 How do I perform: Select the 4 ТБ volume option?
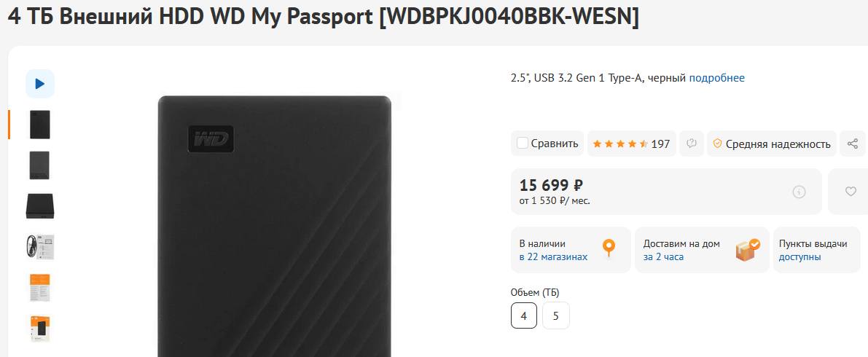pyautogui.click(x=524, y=315)
